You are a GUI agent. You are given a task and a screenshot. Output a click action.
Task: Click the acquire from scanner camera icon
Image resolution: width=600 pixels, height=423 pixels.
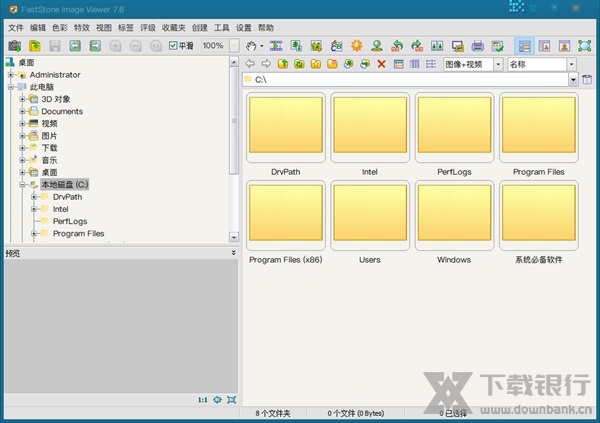tap(14, 46)
